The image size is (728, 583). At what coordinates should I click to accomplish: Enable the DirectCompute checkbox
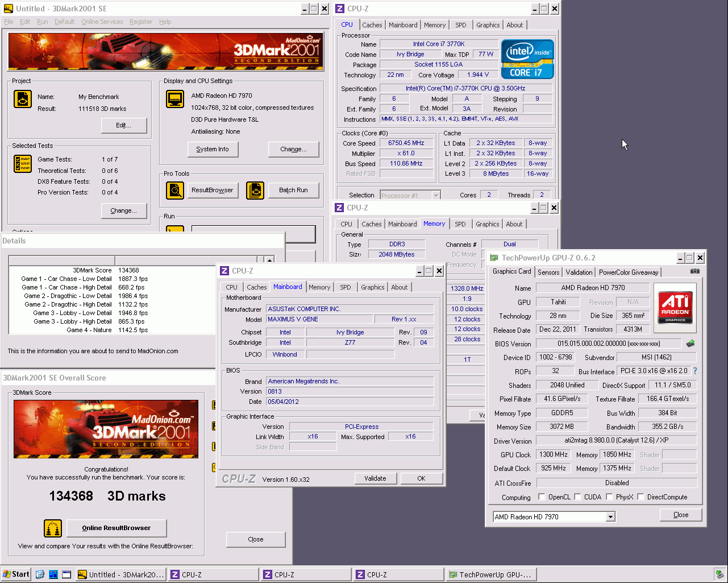click(640, 497)
